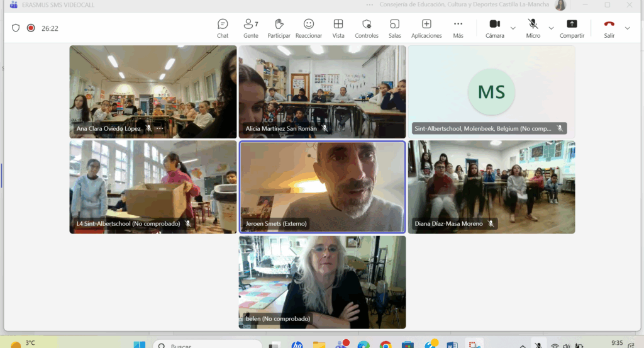Open the Controles host controls

coord(367,28)
